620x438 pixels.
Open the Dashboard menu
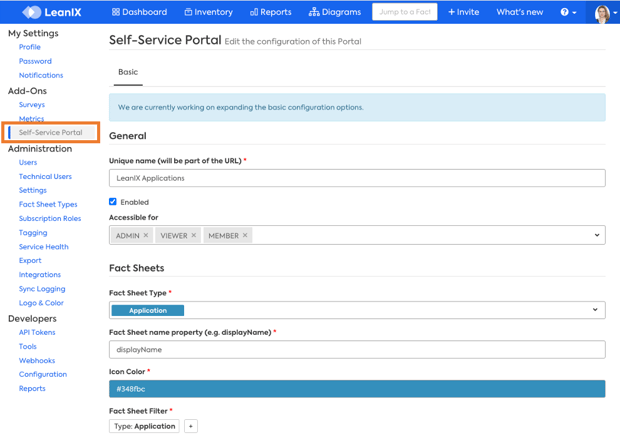click(x=139, y=12)
